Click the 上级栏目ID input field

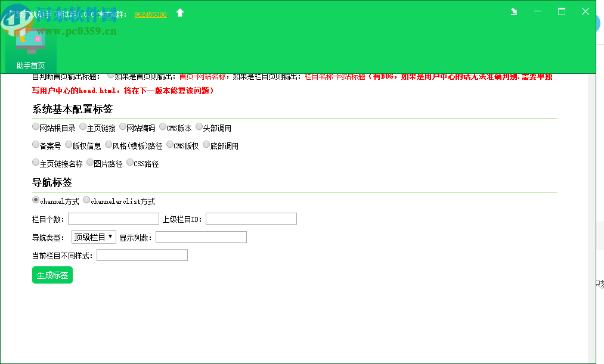[250, 218]
